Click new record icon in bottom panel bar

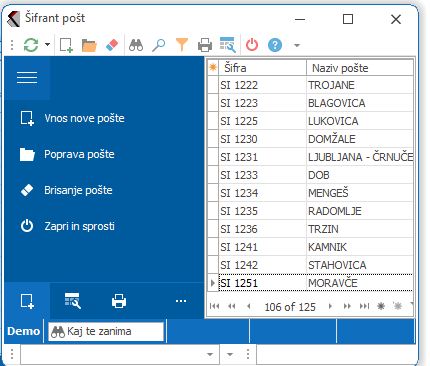27,301
